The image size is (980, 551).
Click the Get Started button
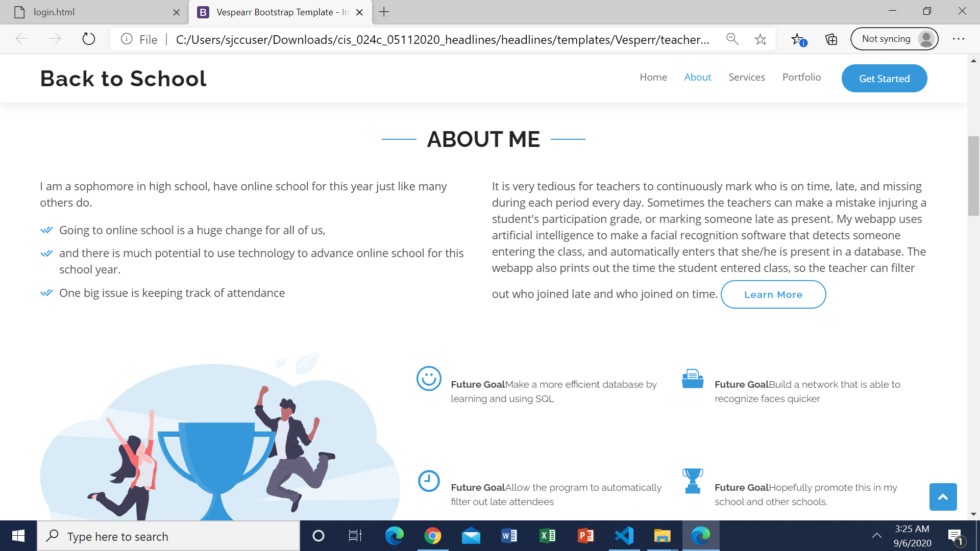click(x=884, y=79)
